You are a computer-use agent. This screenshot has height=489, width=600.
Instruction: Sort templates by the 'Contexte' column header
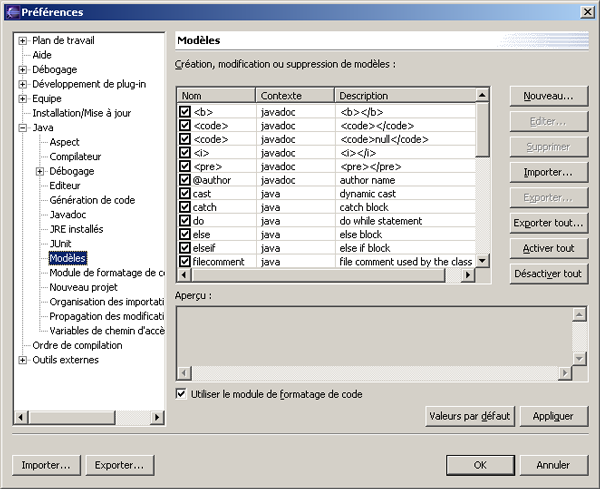coord(294,95)
